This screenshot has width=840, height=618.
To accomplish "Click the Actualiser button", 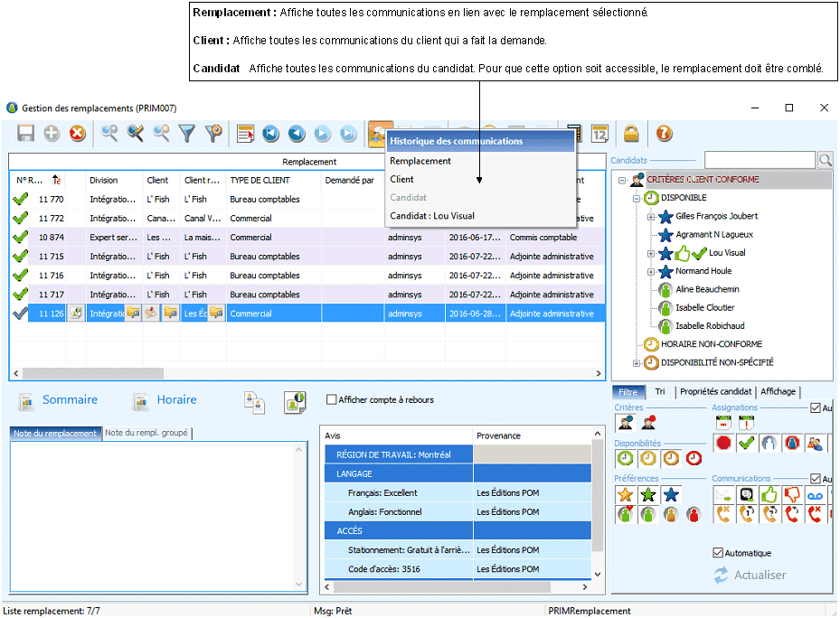I will click(750, 575).
